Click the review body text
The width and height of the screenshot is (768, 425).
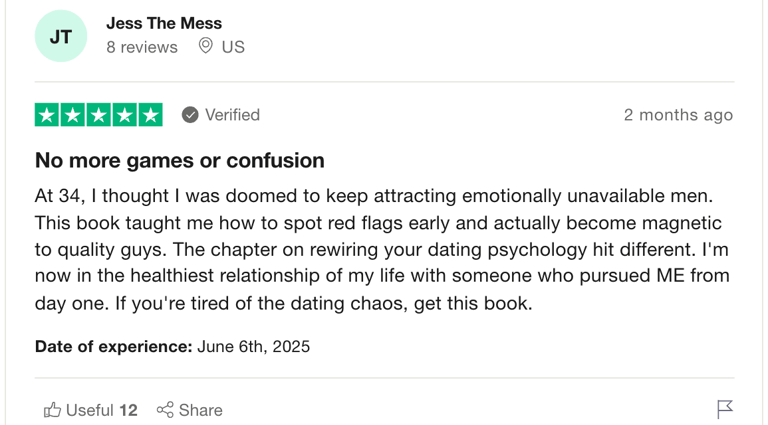point(382,250)
